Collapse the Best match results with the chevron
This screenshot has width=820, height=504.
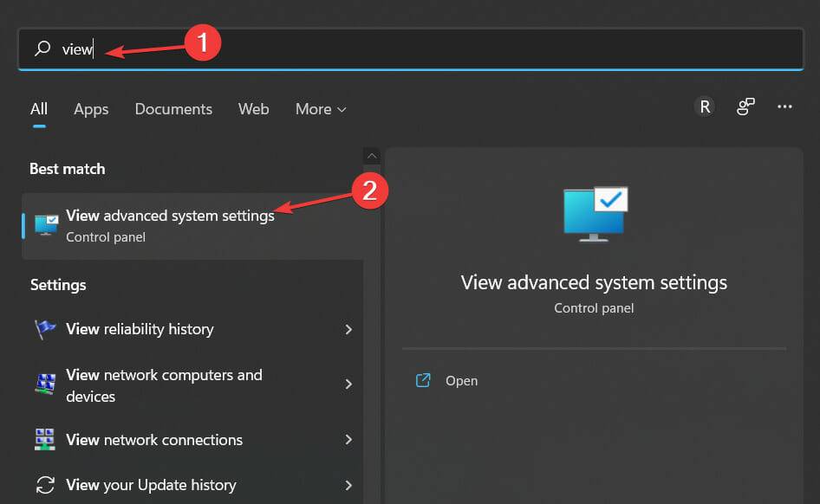[372, 156]
